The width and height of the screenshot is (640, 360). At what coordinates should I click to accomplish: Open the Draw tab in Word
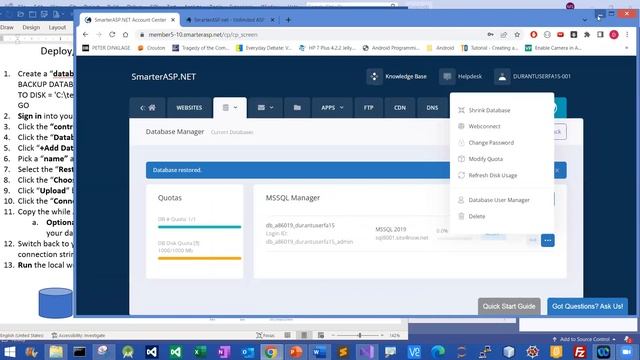(7, 27)
